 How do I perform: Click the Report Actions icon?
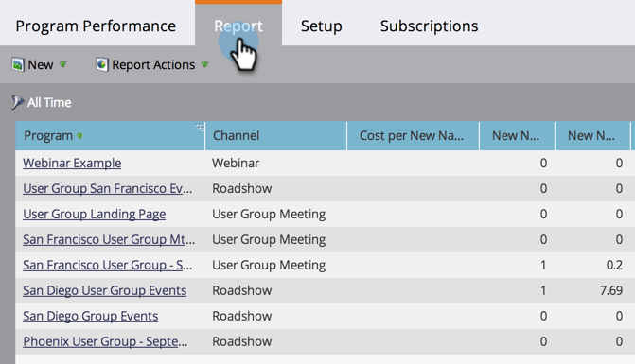102,64
